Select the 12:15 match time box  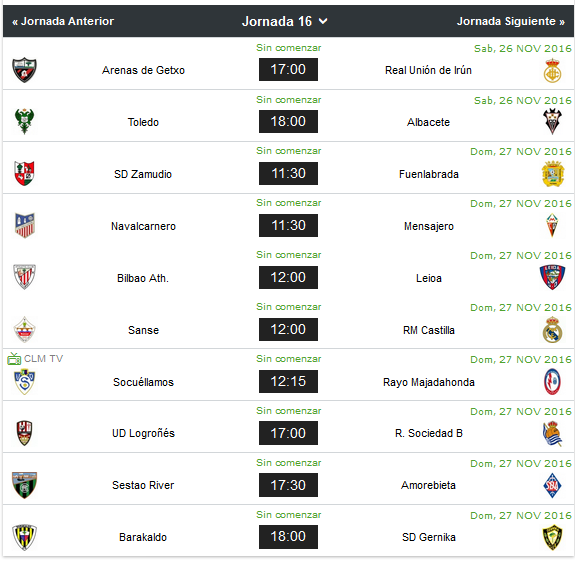[288, 381]
